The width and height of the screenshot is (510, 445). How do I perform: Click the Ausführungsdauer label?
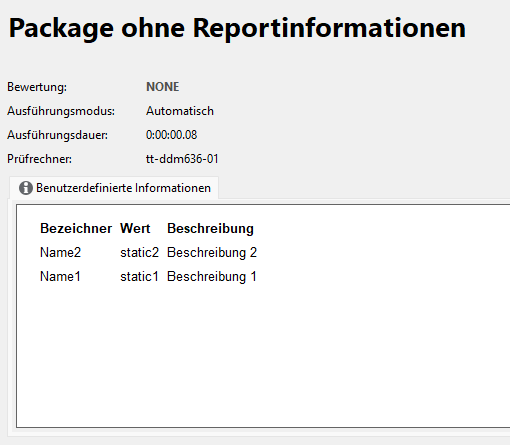tap(58, 135)
